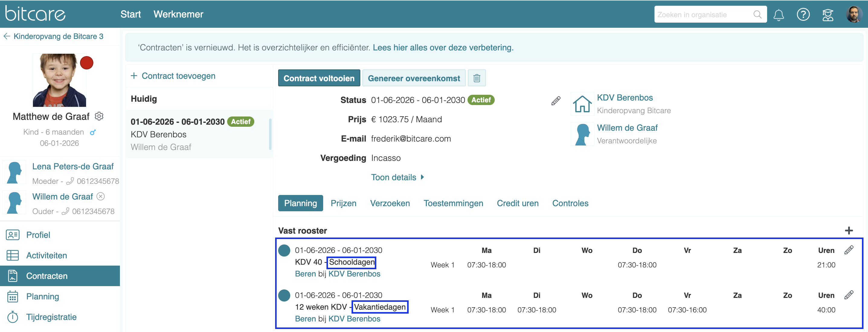
Task: Click Matthew de Graaf's profile photo
Action: coord(59,80)
